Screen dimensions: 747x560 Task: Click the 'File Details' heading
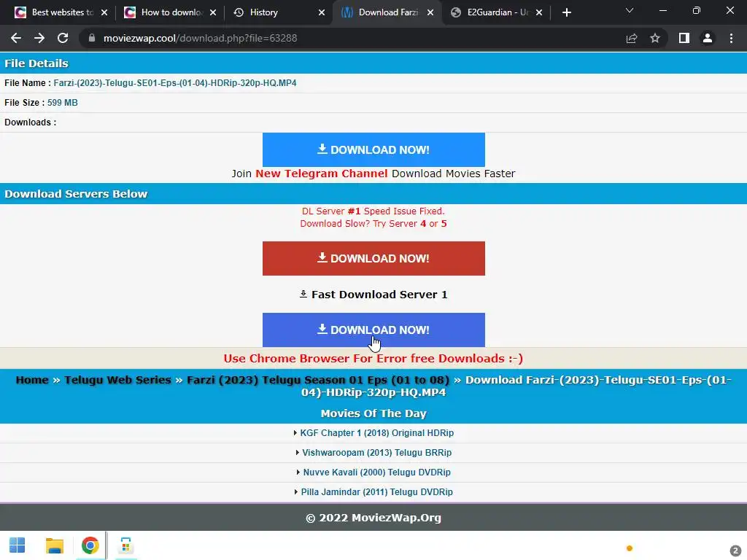pyautogui.click(x=36, y=63)
